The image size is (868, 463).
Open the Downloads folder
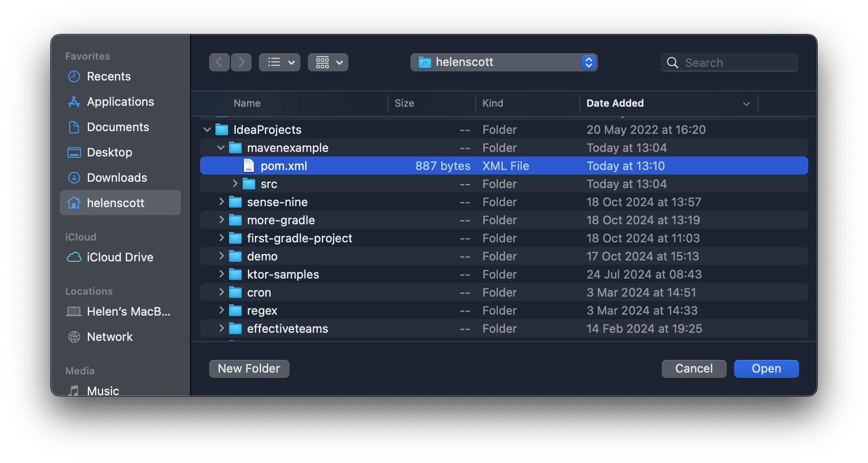point(117,178)
